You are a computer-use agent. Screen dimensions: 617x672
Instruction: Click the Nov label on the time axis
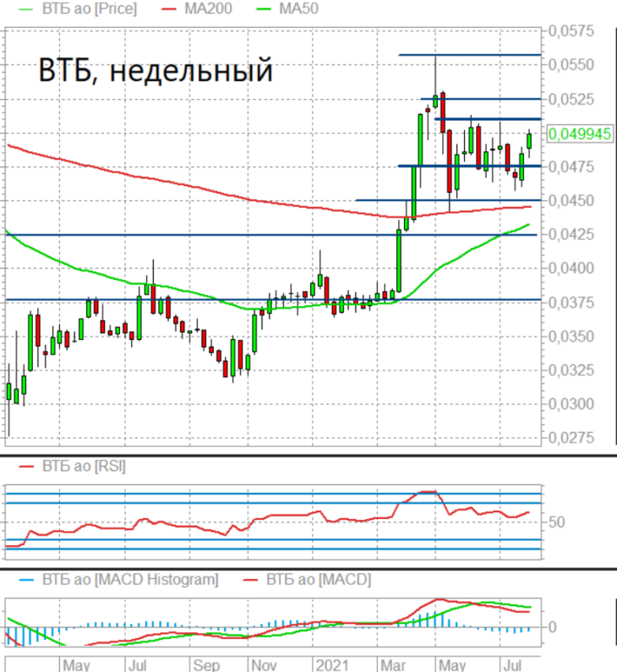264,665
